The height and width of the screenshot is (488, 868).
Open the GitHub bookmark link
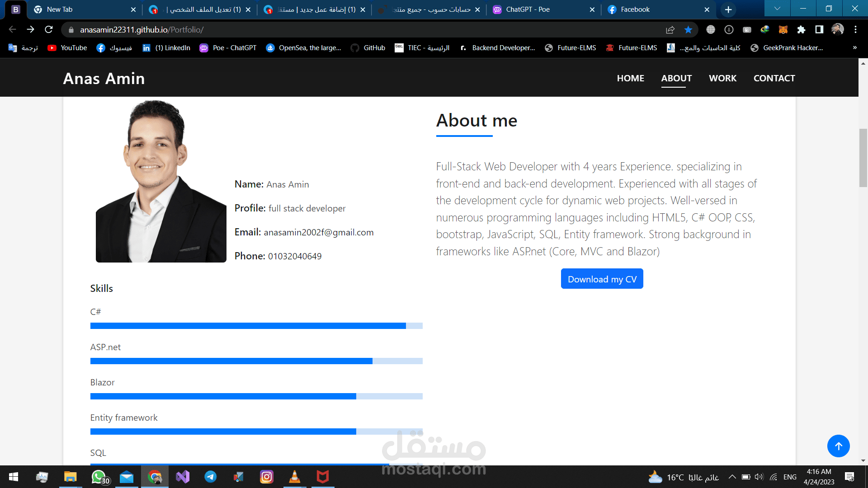(368, 48)
